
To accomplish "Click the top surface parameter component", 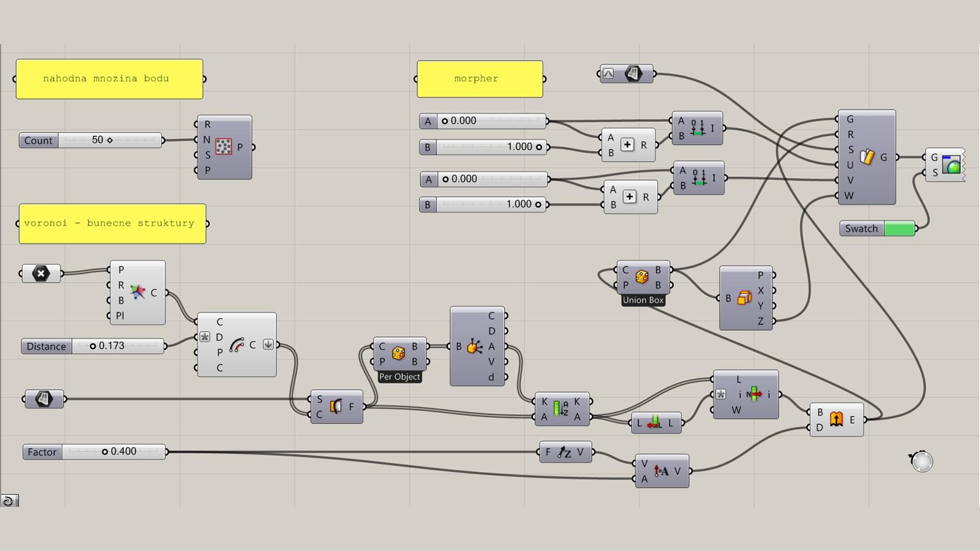I will tap(626, 74).
